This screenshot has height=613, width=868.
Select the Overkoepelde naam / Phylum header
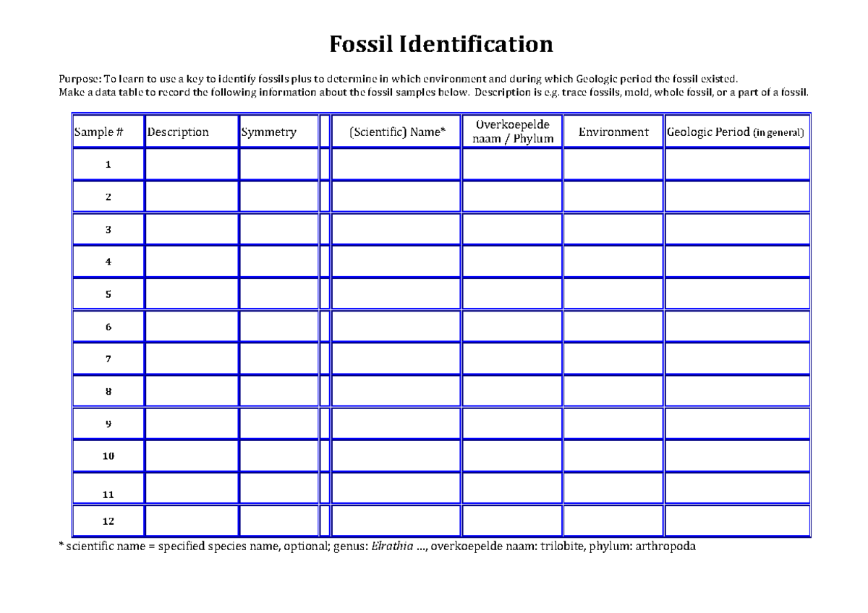pyautogui.click(x=511, y=132)
